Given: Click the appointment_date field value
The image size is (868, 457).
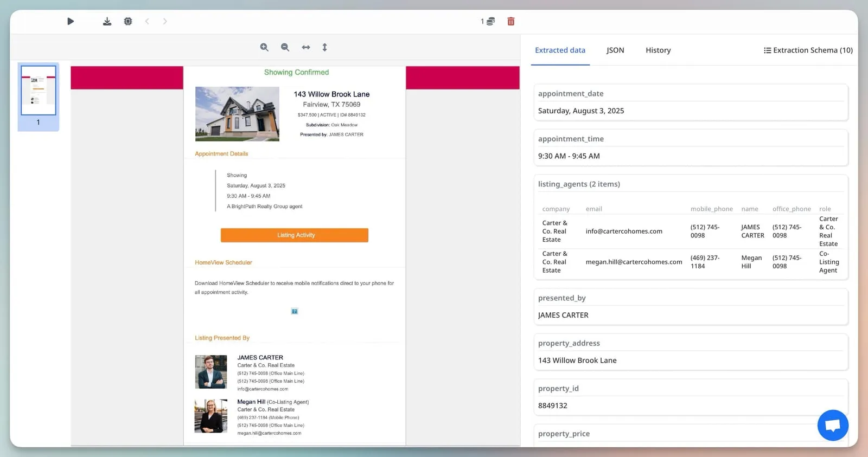Looking at the screenshot, I should (x=581, y=111).
